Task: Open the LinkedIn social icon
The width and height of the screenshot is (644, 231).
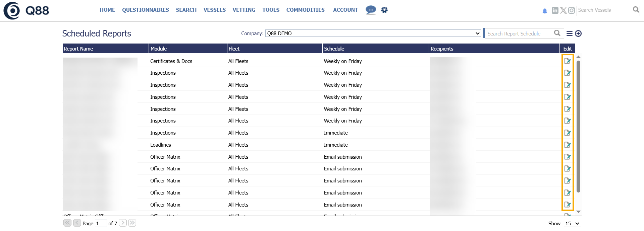Action: click(555, 10)
